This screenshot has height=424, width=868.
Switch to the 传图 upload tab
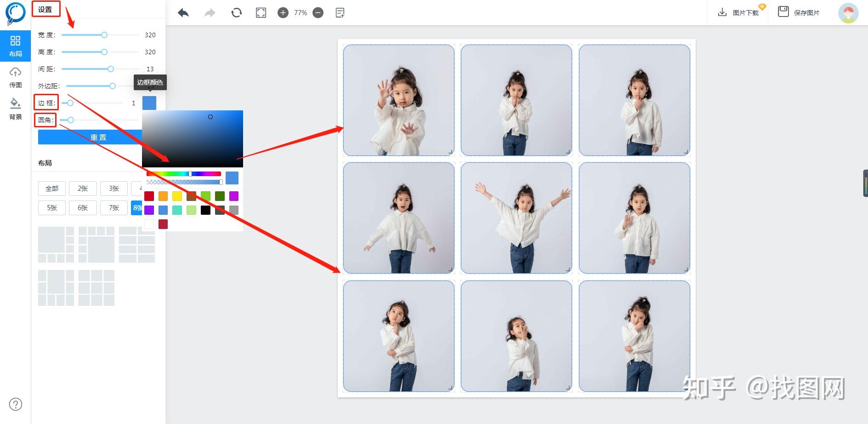coord(15,77)
